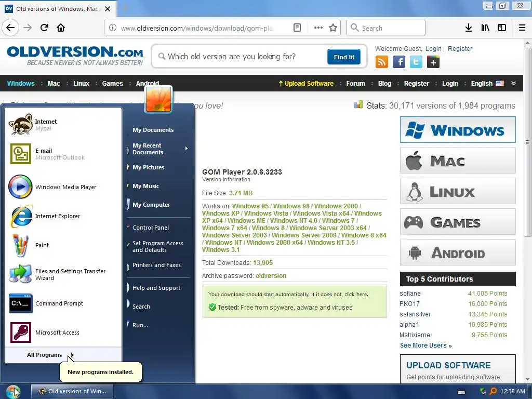Bookmark this page with the star

[x=333, y=28]
